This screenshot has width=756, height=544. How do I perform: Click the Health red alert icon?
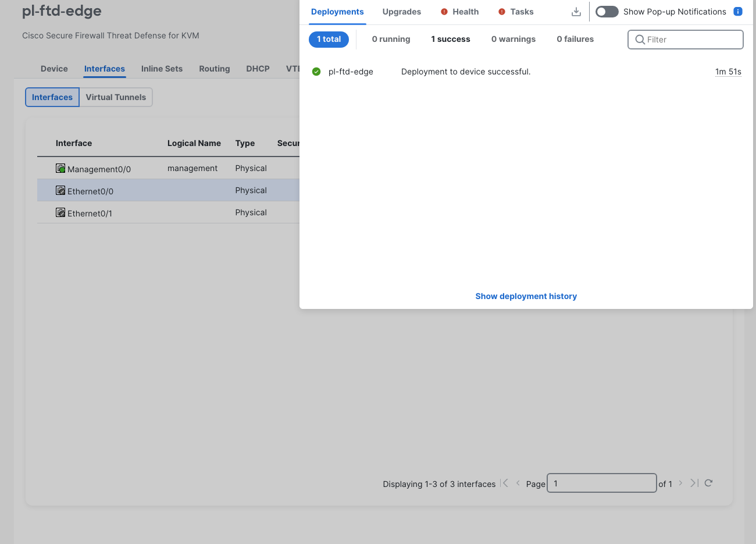pos(444,12)
